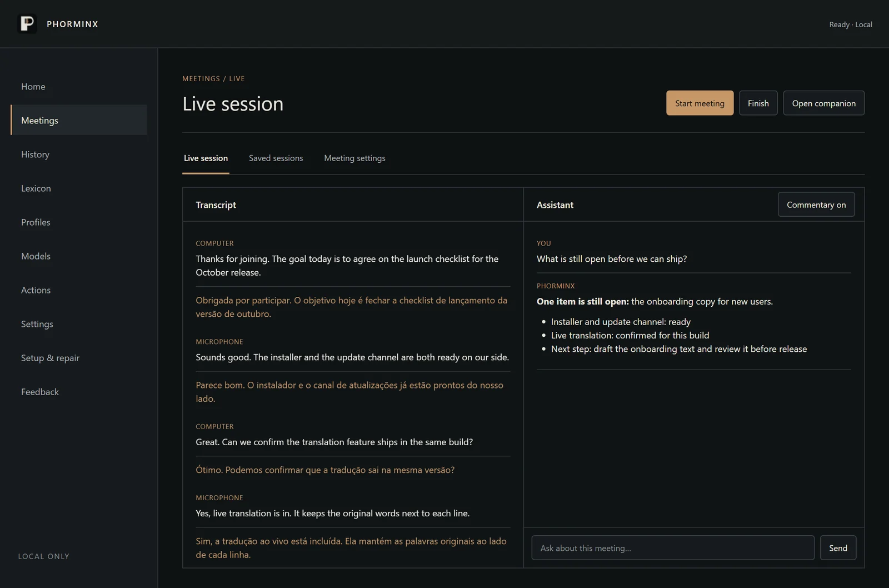Image resolution: width=889 pixels, height=588 pixels.
Task: Start the meeting with Start meeting button
Action: pos(700,103)
